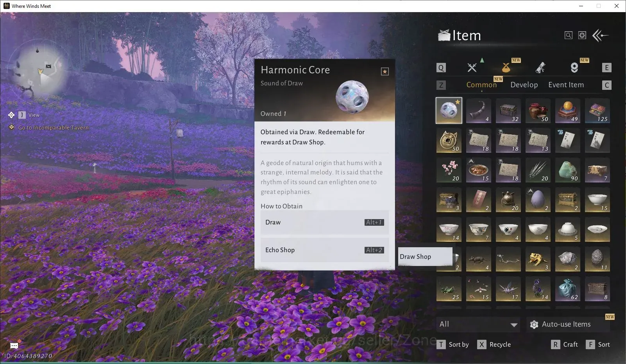Open the weapons and gear category tab
This screenshot has width=626, height=364.
(x=472, y=68)
